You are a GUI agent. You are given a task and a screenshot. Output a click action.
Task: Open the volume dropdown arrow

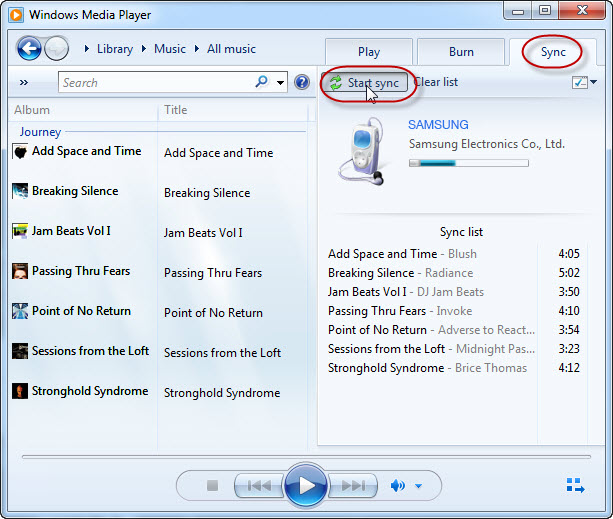tap(418, 486)
